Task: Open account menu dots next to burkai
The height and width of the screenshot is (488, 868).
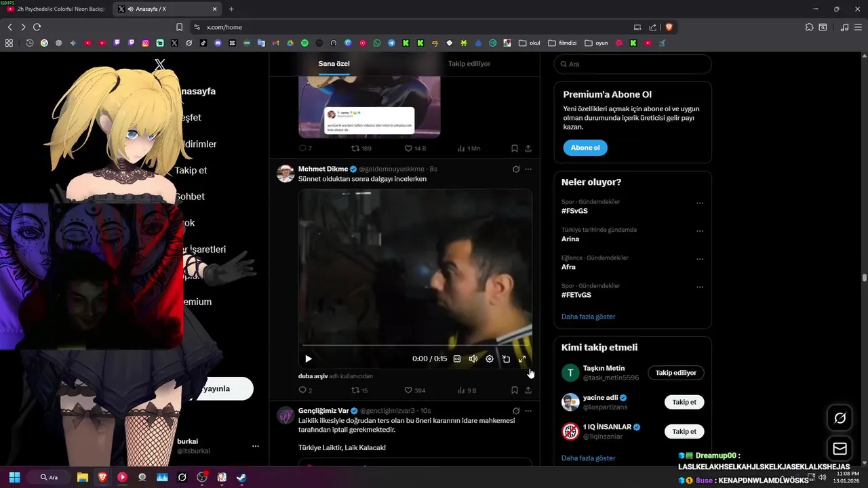Action: (x=256, y=446)
